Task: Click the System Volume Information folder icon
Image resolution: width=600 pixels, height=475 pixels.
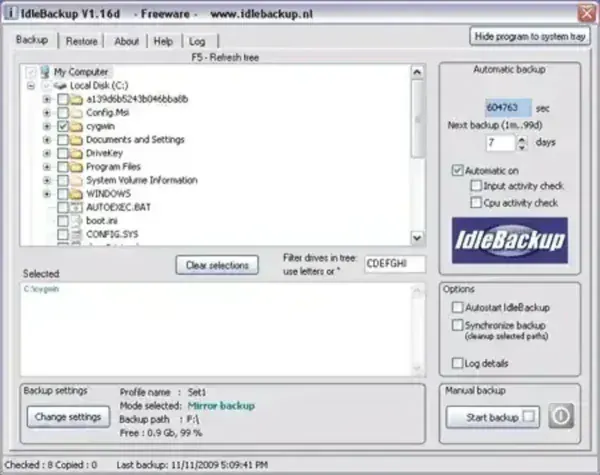Action: tap(77, 180)
